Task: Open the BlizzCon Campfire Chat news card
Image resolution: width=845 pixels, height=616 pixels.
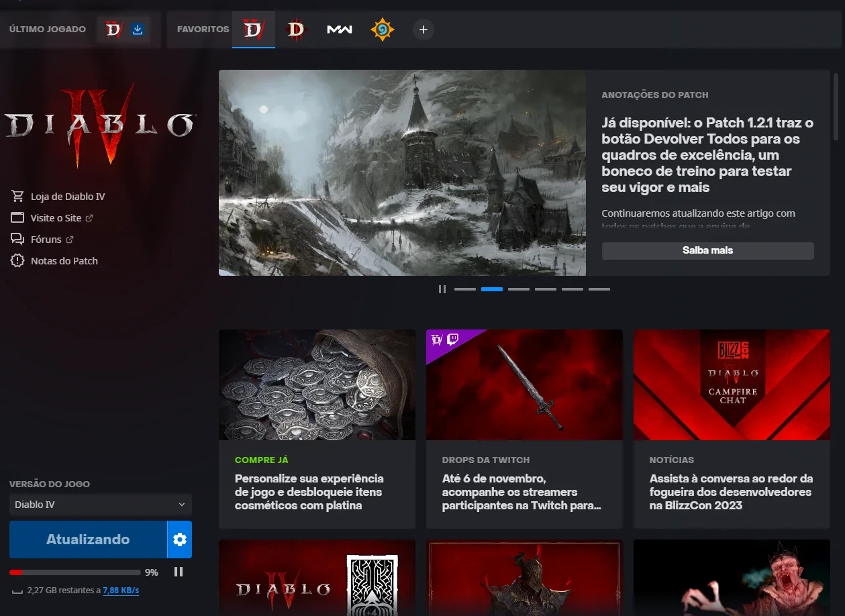Action: click(x=732, y=429)
